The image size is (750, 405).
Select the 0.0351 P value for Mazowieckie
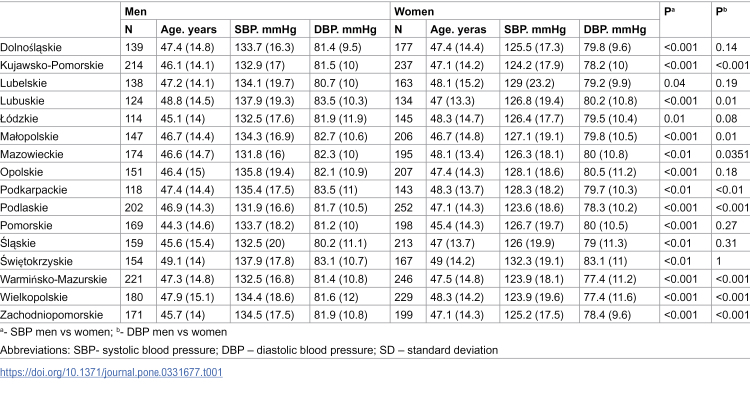click(x=732, y=154)
